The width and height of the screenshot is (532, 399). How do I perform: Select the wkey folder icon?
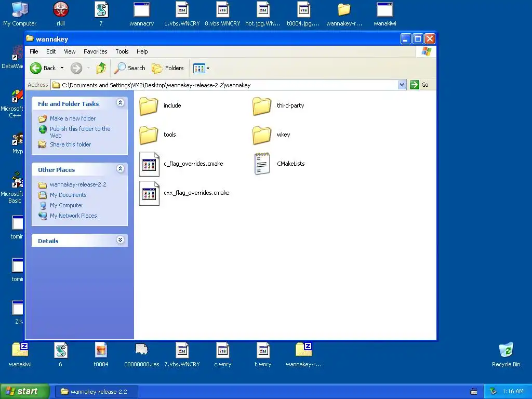(x=262, y=135)
